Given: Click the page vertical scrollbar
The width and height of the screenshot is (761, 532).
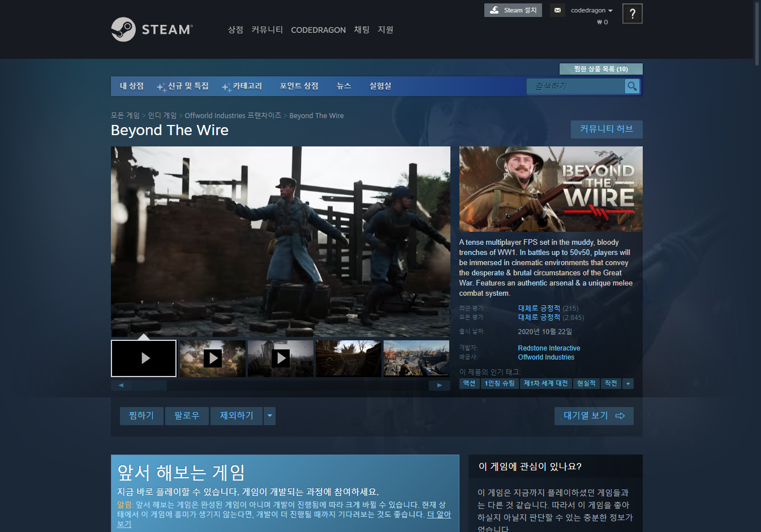Looking at the screenshot, I should [756, 34].
